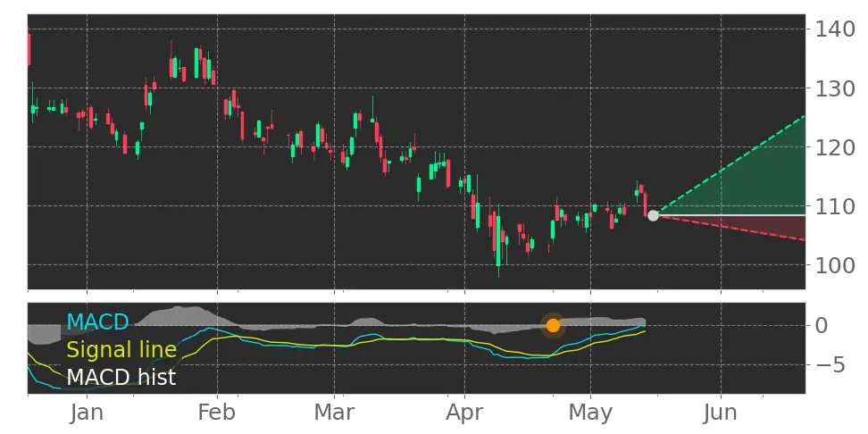Click the red dashed lower projection line
Screen dimensions: 868x434
click(729, 228)
